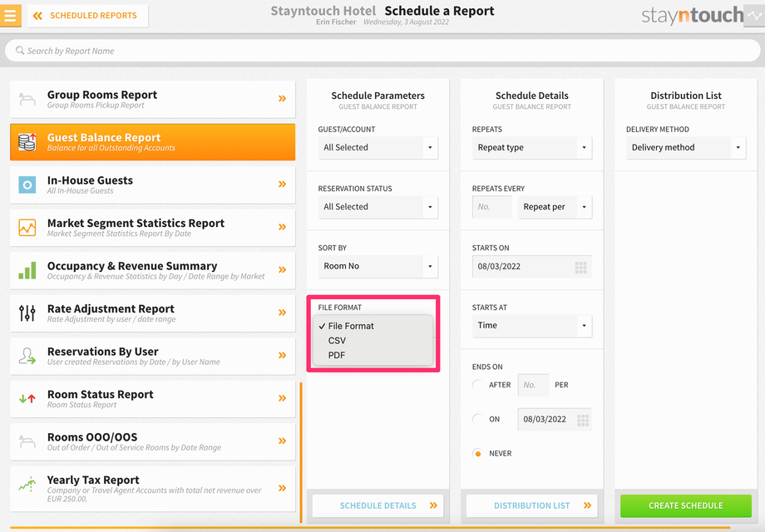This screenshot has height=532, width=765.
Task: Click double chevron on In-House Guests
Action: 282,184
